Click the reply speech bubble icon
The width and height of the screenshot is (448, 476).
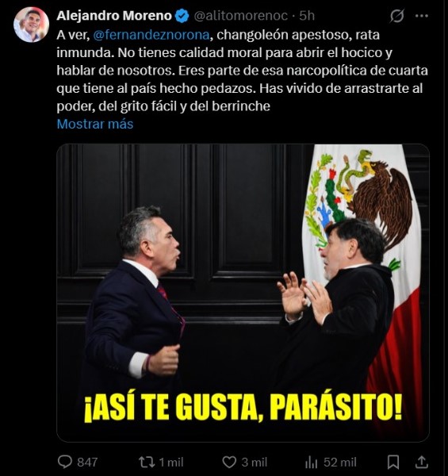click(x=64, y=462)
